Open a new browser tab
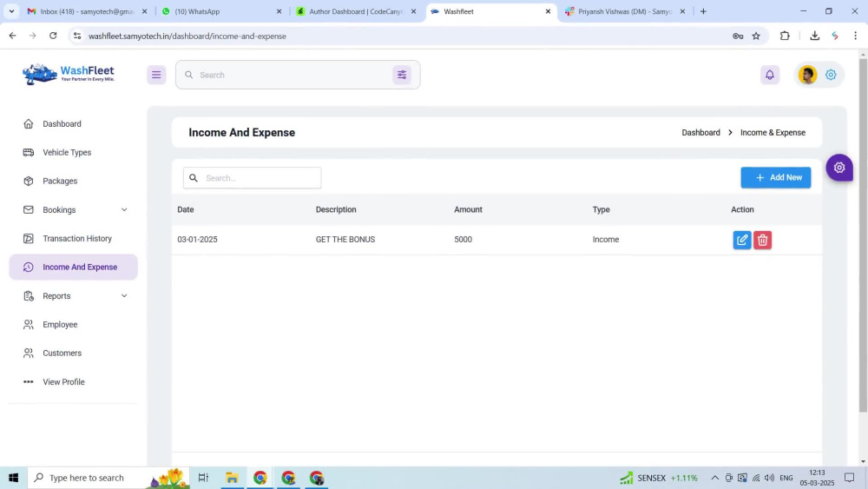This screenshot has height=489, width=868. (703, 11)
